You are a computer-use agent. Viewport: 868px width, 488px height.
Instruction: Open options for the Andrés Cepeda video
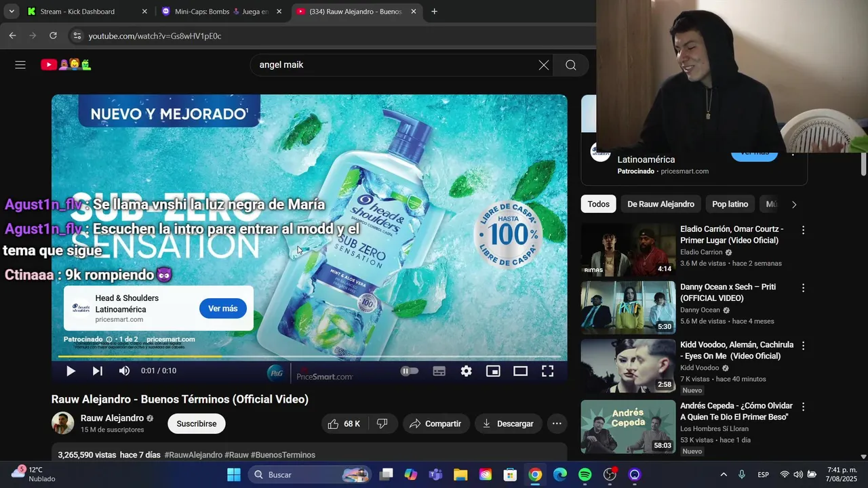(x=803, y=407)
